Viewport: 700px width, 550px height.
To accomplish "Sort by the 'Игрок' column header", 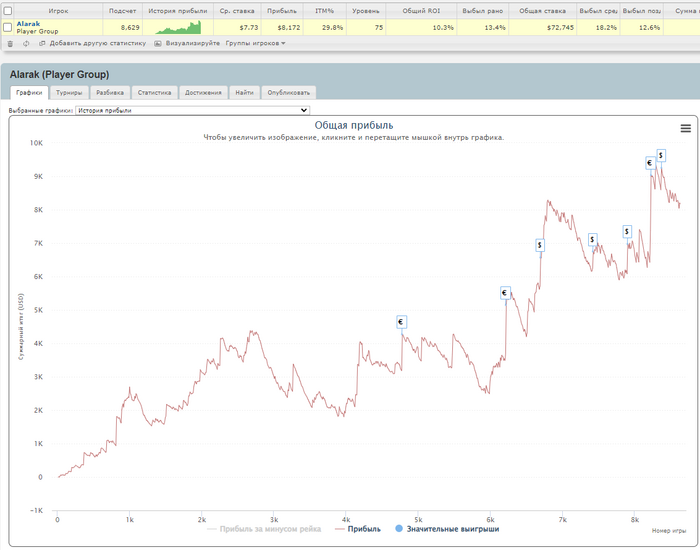I will [x=58, y=11].
